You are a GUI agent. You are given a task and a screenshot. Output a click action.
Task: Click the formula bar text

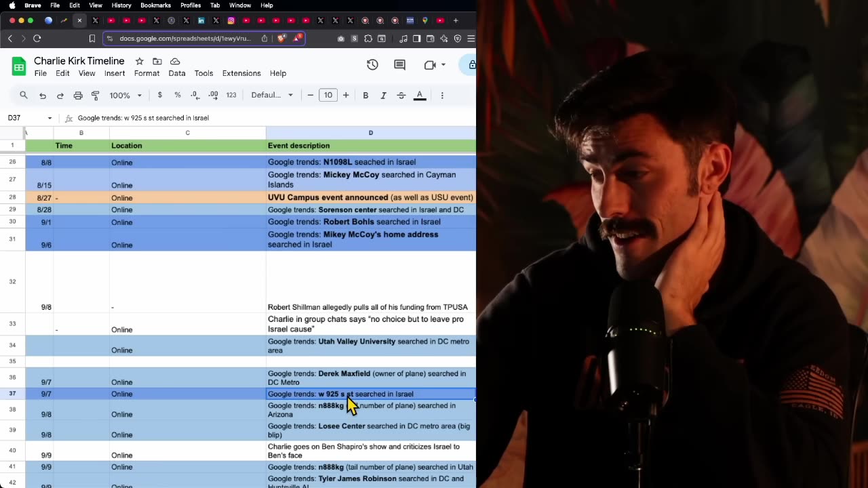pyautogui.click(x=143, y=118)
